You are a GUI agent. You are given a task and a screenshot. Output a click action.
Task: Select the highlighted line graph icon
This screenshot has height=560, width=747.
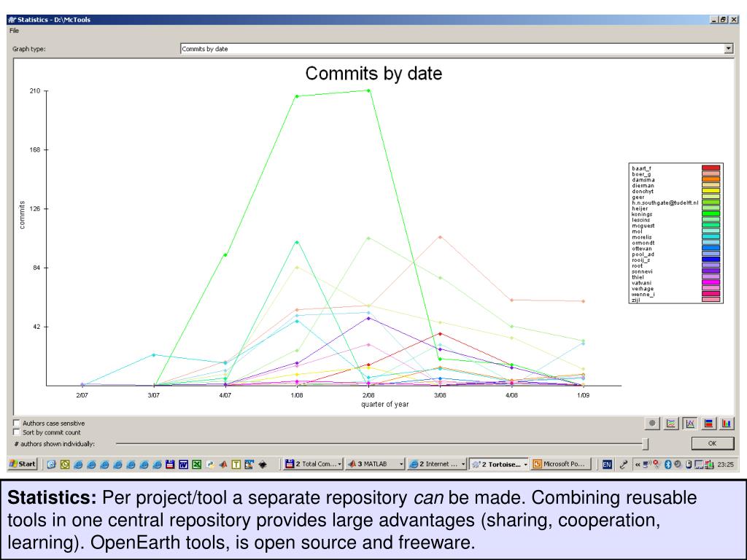coord(689,423)
